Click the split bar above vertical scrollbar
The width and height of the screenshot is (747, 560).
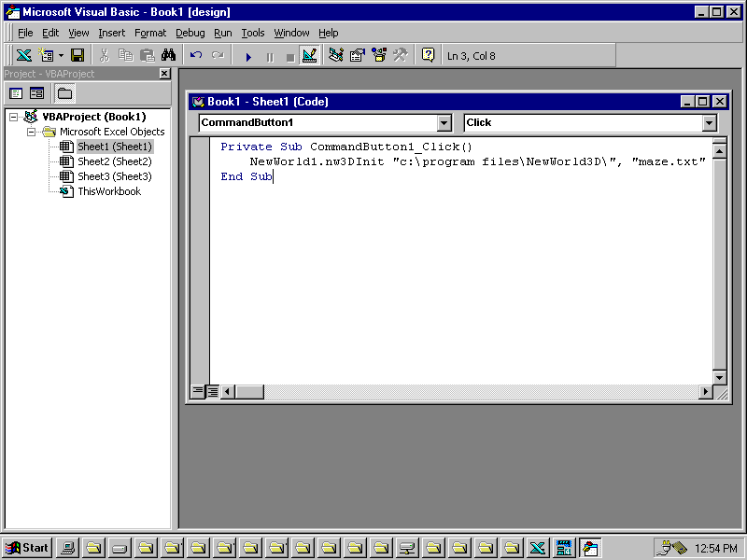point(719,141)
